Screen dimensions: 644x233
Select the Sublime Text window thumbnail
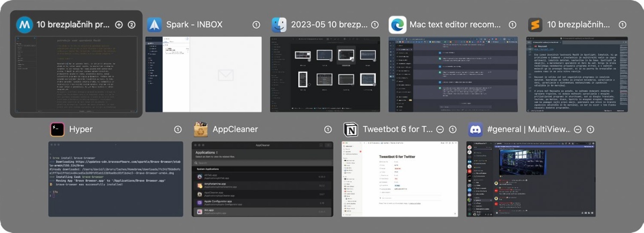point(576,74)
